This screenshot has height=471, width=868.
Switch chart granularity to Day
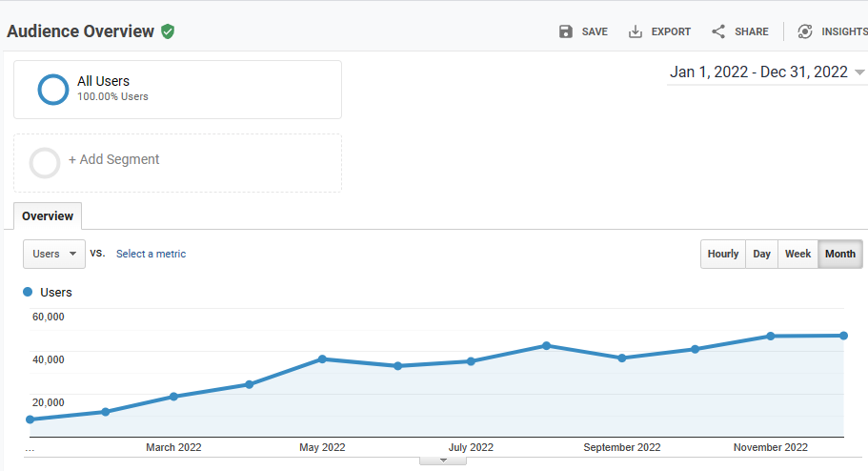click(761, 254)
